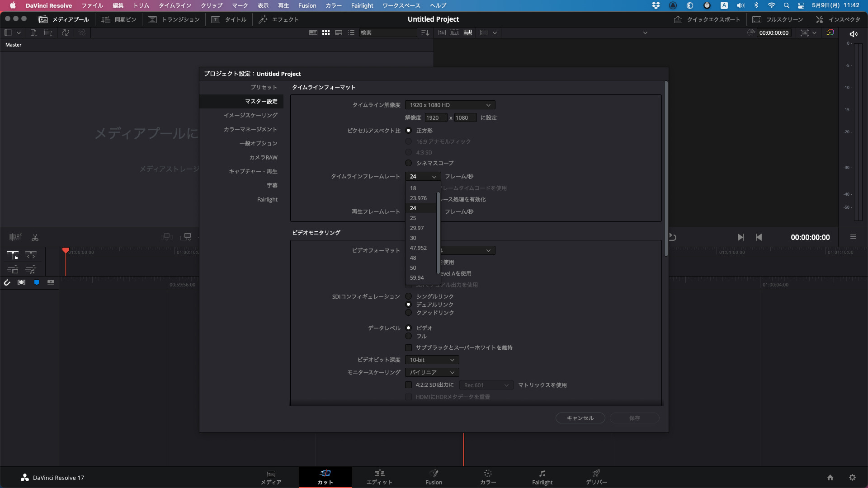The height and width of the screenshot is (488, 868).
Task: Click the frame rate list scrollbar
Action: pos(438,233)
